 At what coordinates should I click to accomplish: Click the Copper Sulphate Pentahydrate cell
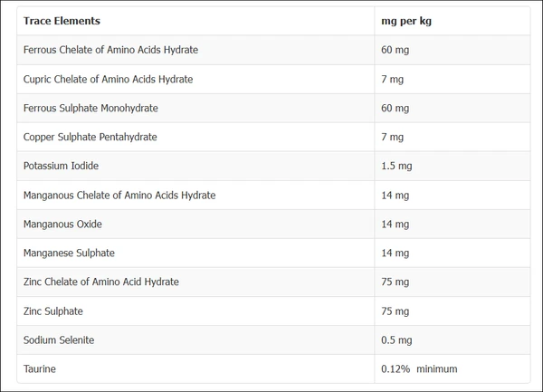(90, 137)
